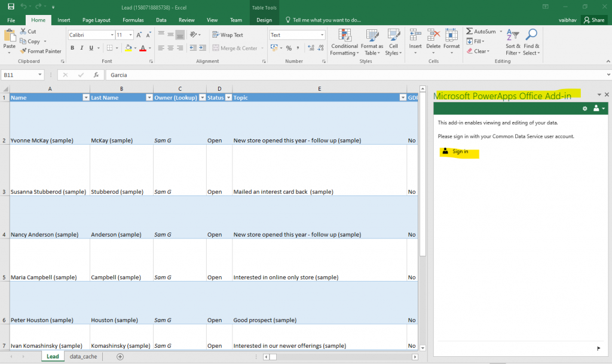
Task: Select the data_cache sheet tab
Action: (x=83, y=356)
